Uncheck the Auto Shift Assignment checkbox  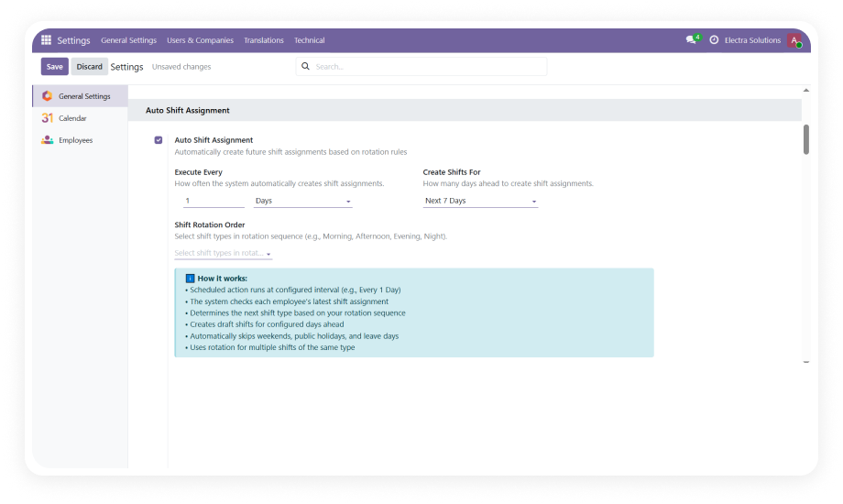[158, 140]
